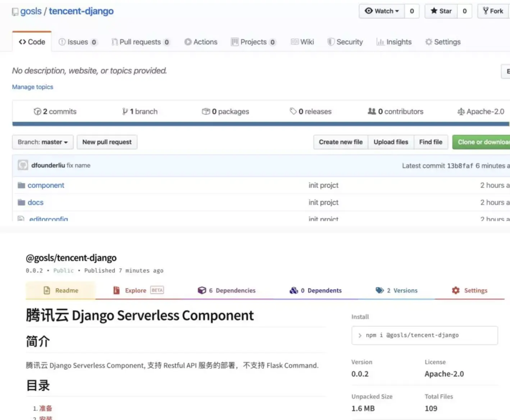
Task: Click the star icon in Star button
Action: click(434, 11)
